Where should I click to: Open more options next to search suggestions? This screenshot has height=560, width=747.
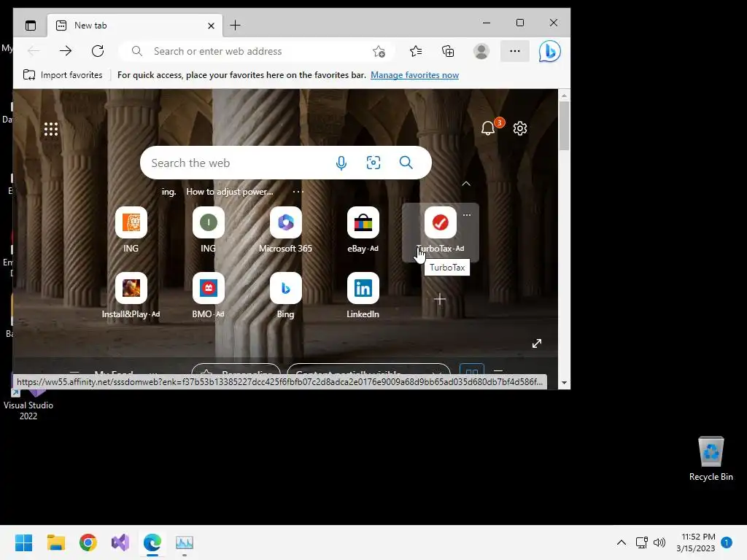[x=298, y=192]
